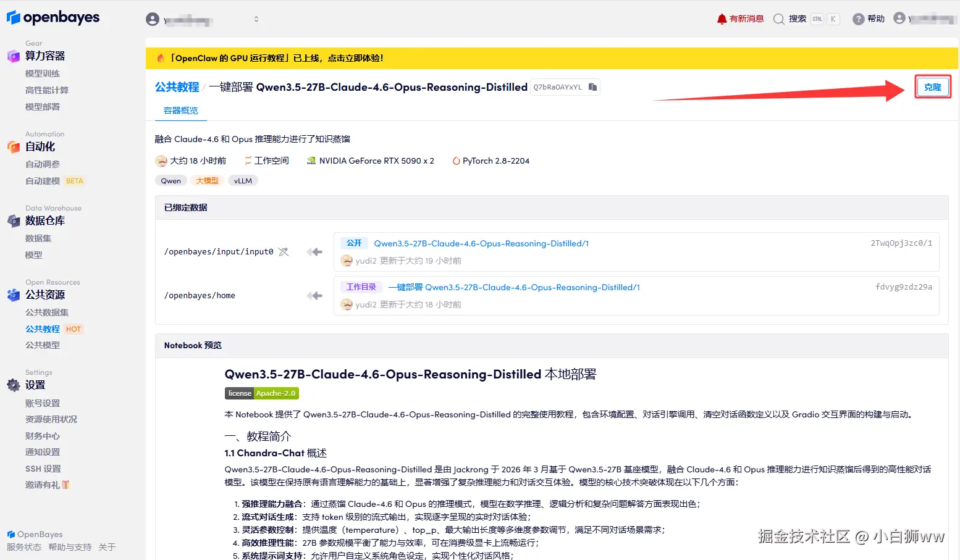The image size is (960, 560).
Task: Click the help question mark icon
Action: tap(858, 19)
